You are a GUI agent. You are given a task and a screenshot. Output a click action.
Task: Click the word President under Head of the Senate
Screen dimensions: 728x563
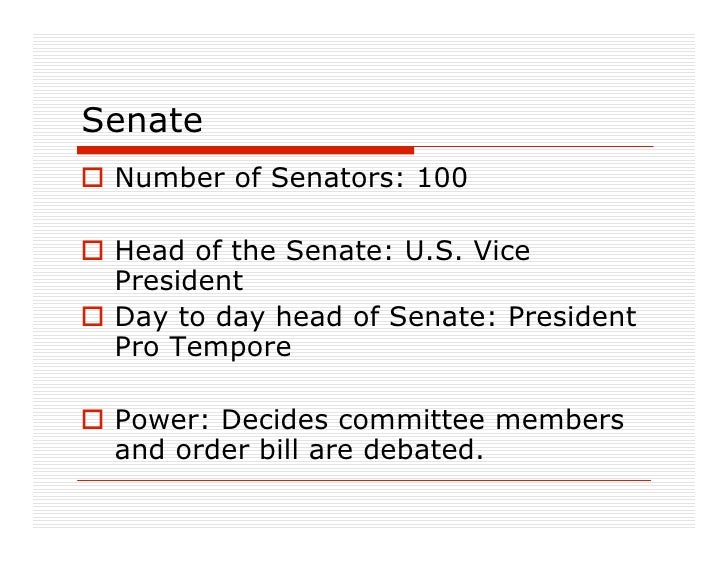pyautogui.click(x=179, y=281)
